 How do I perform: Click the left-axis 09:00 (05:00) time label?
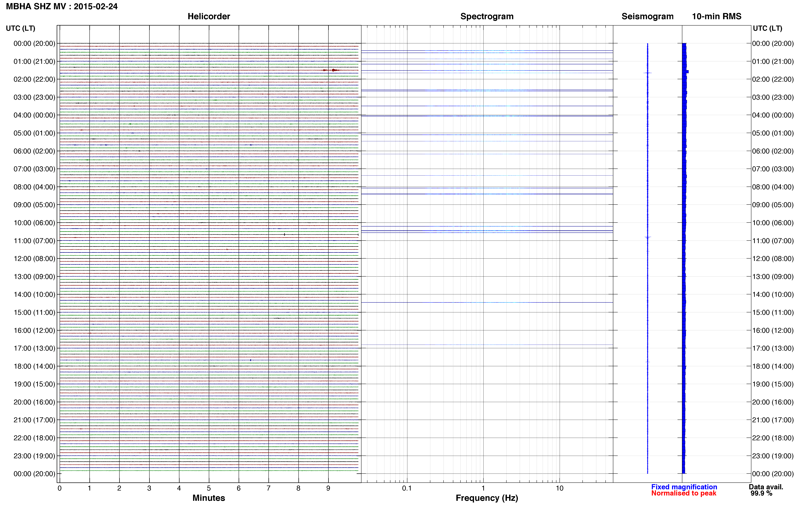point(34,205)
